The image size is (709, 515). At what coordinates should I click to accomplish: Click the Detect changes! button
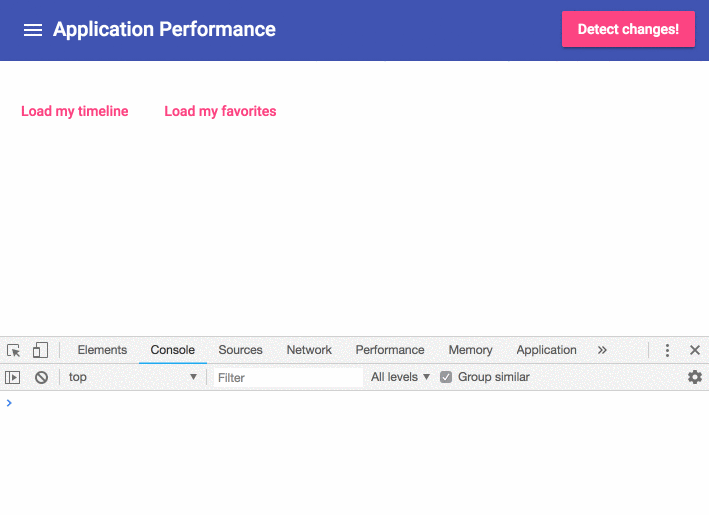(628, 29)
